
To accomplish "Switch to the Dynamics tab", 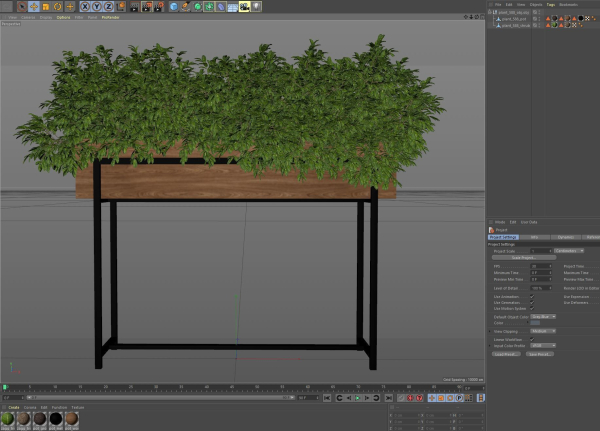I will coord(566,237).
